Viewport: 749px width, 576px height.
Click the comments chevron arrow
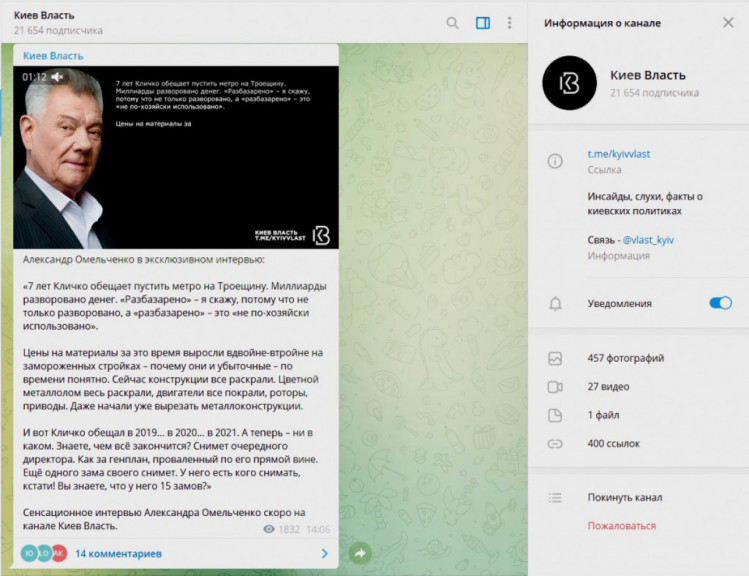[325, 554]
